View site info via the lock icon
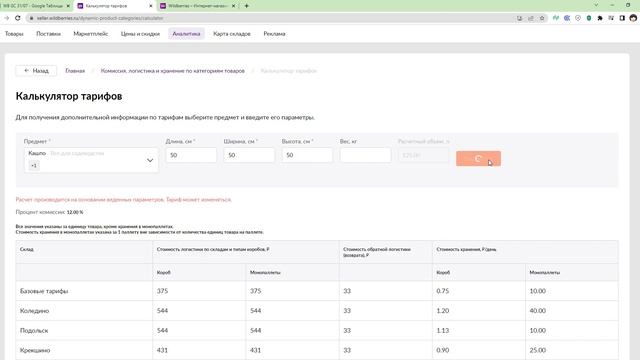Viewport: 640px width, 360px height. [x=31, y=18]
